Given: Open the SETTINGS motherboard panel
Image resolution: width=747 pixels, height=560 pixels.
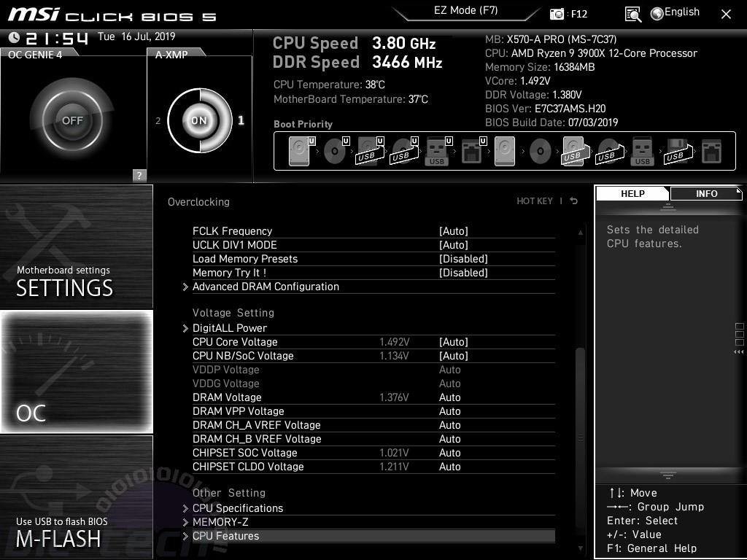Looking at the screenshot, I should pyautogui.click(x=76, y=246).
